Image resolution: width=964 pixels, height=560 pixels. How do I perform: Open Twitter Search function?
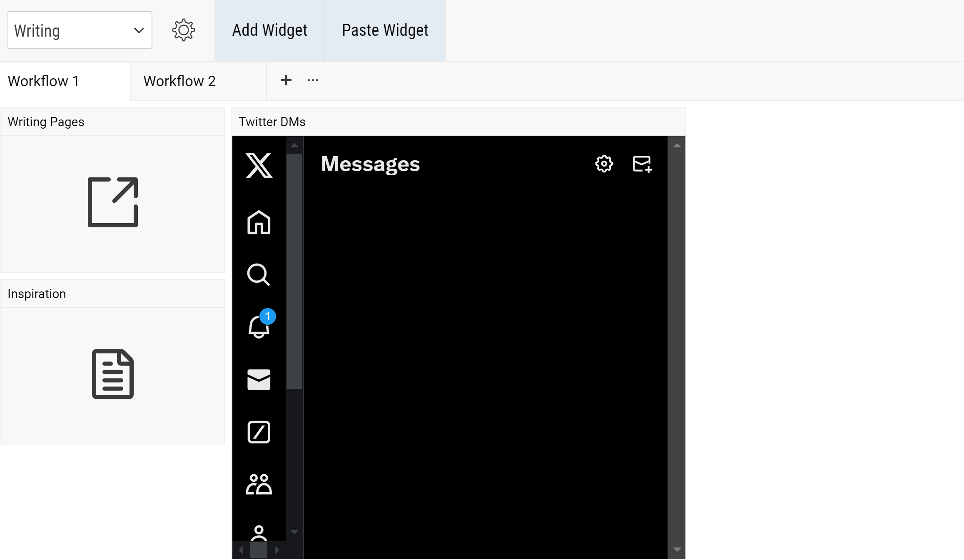pos(259,275)
